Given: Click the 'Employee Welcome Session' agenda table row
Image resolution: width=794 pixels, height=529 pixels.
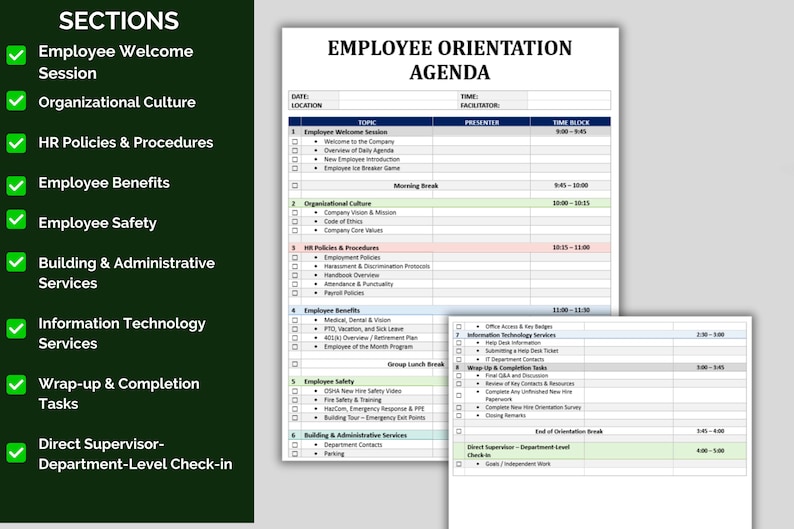Looking at the screenshot, I should click(450, 132).
